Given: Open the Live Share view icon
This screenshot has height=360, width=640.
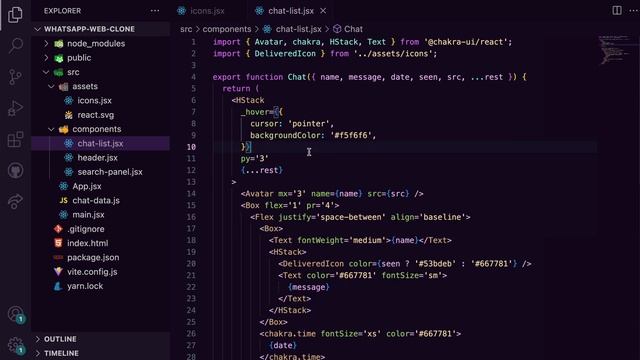Looking at the screenshot, I should (x=15, y=202).
